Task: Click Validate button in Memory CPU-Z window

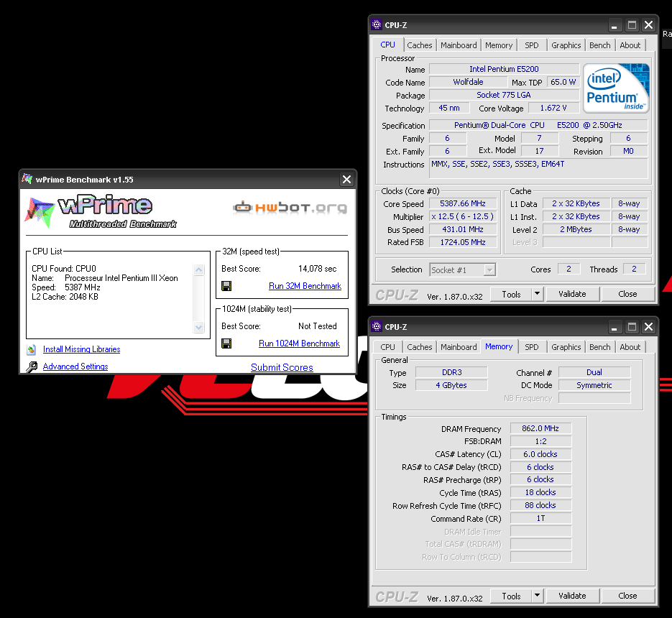Action: (572, 596)
